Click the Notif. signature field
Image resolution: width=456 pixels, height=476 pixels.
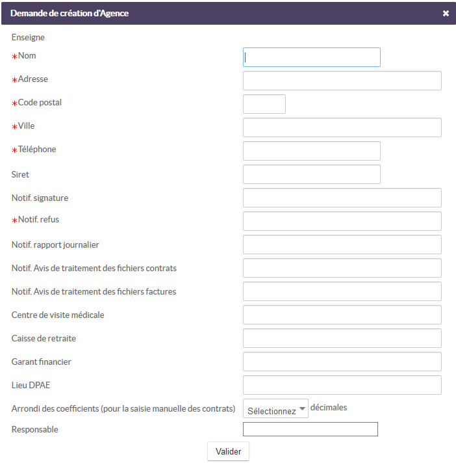coord(342,198)
